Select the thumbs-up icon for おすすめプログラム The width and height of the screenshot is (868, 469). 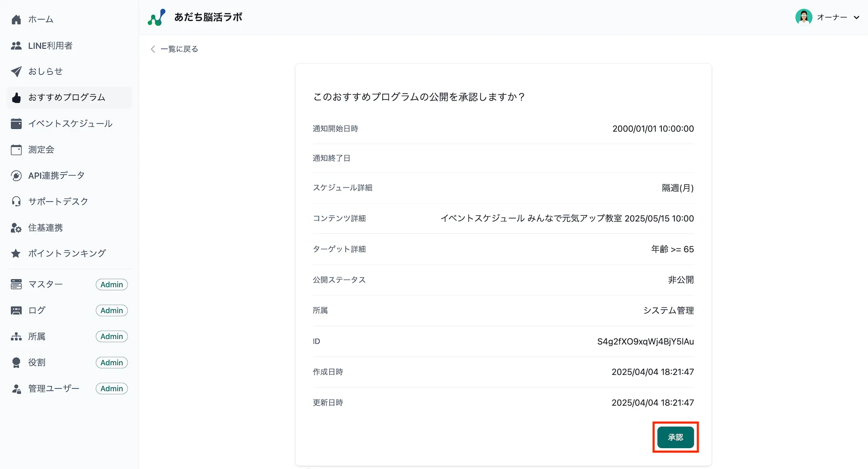click(x=16, y=98)
